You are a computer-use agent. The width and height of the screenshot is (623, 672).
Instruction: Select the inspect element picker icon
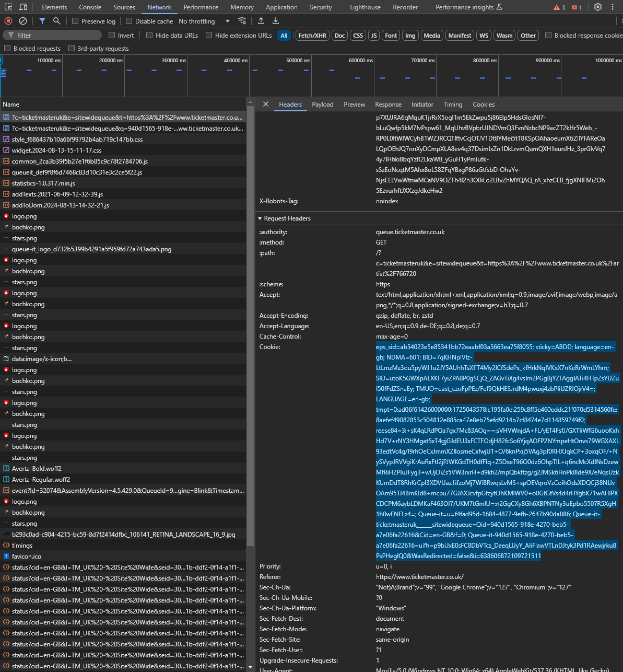pyautogui.click(x=8, y=7)
